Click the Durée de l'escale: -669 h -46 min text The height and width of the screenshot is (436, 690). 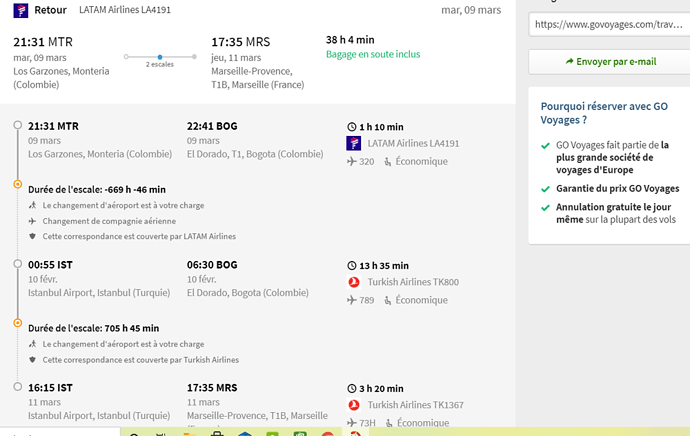97,190
